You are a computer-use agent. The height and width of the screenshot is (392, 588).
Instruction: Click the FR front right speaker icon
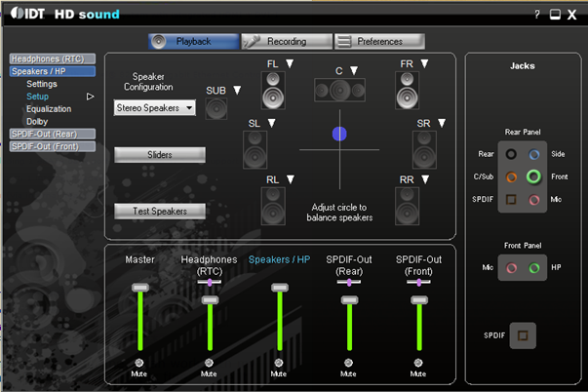[408, 91]
